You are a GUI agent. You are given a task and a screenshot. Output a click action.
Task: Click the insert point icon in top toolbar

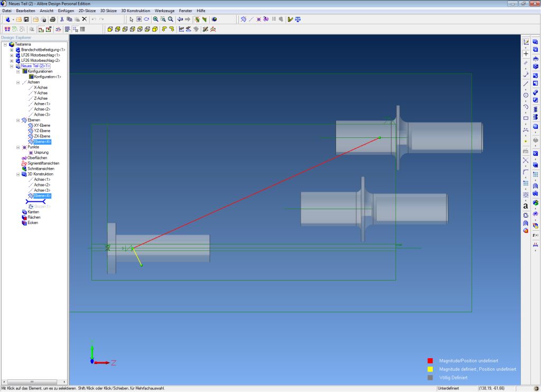coord(258,20)
